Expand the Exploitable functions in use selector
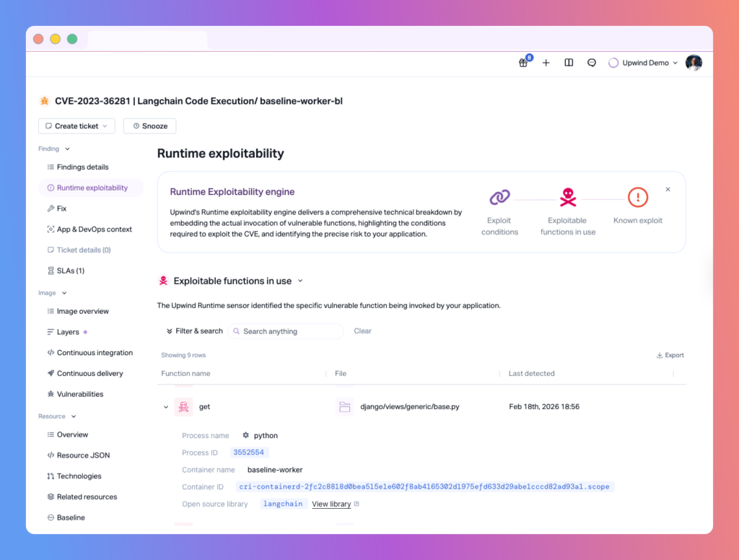This screenshot has width=739, height=560. [300, 281]
